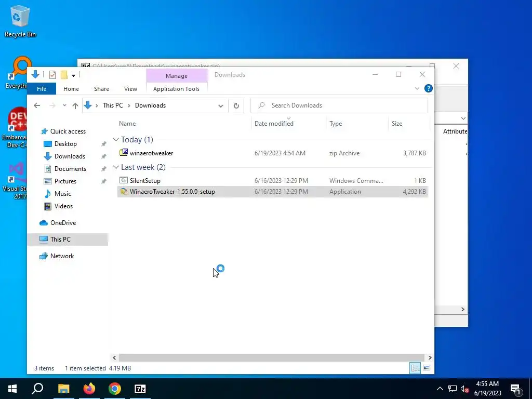Click the Search Downloads field
The height and width of the screenshot is (399, 532).
click(x=339, y=105)
